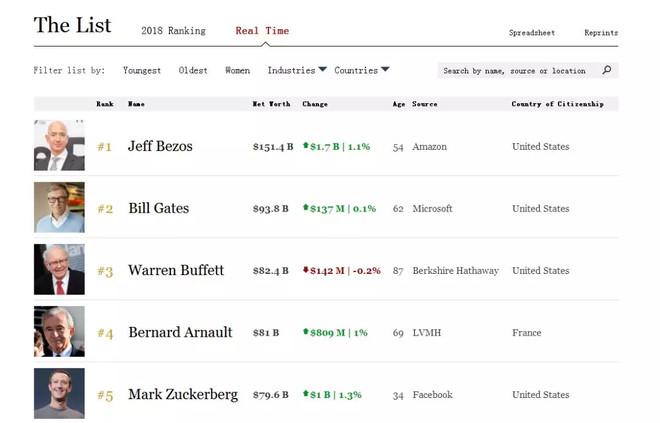660x423 pixels.
Task: Click the Reprints link
Action: tap(601, 33)
